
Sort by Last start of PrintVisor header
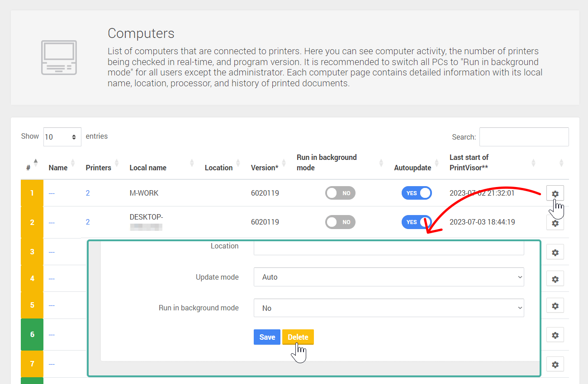click(x=469, y=163)
